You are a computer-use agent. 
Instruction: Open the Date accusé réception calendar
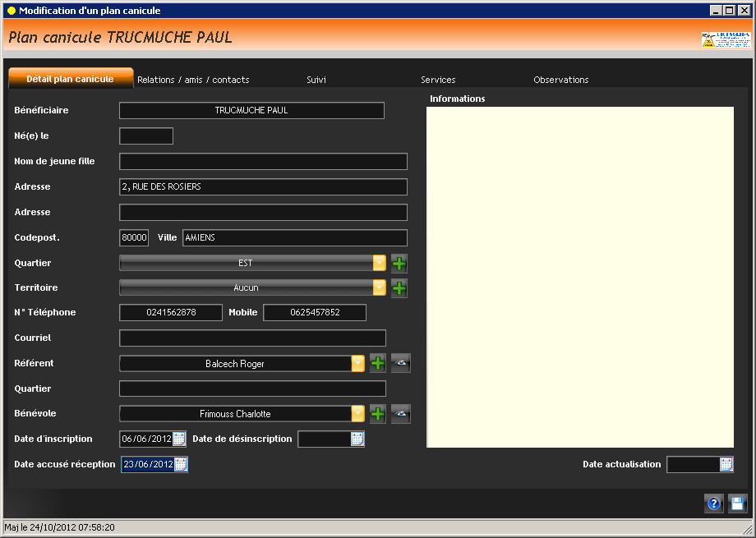181,464
